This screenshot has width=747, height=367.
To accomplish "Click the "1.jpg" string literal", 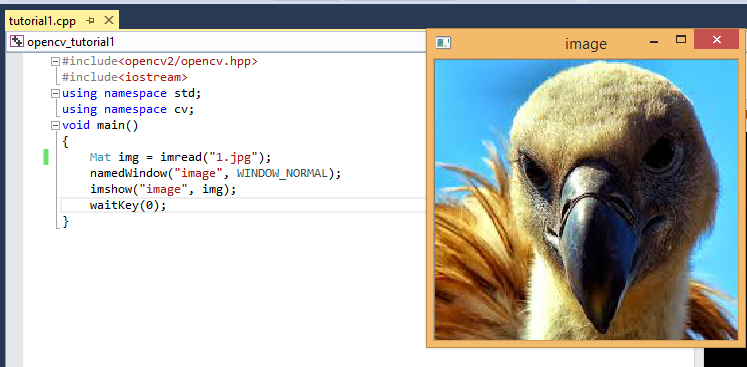I will click(233, 157).
